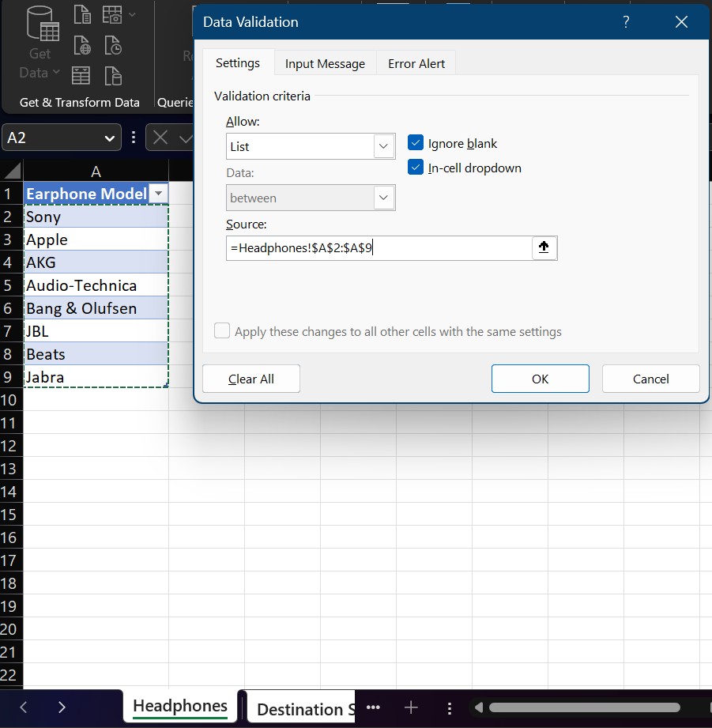This screenshot has width=712, height=728.
Task: Click horizontal scrollbar left arrow
Action: pyautogui.click(x=479, y=707)
